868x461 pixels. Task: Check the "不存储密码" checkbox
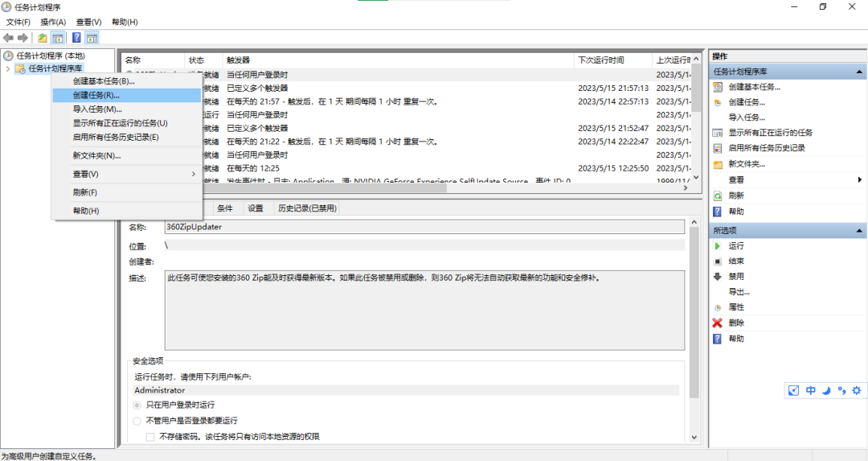pos(150,437)
